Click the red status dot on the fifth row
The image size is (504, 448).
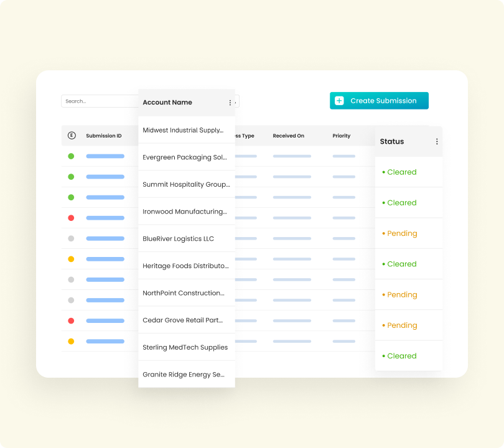pos(71,218)
